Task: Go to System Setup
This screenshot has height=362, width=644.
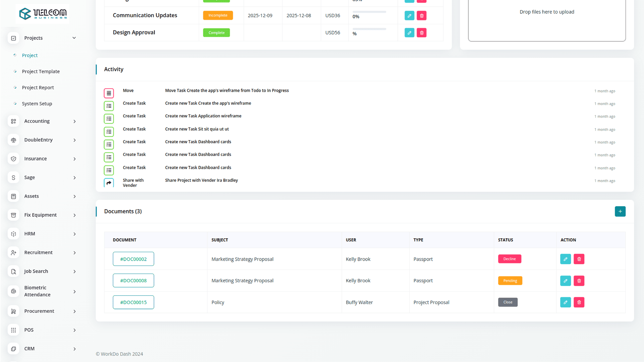Action: pyautogui.click(x=37, y=104)
